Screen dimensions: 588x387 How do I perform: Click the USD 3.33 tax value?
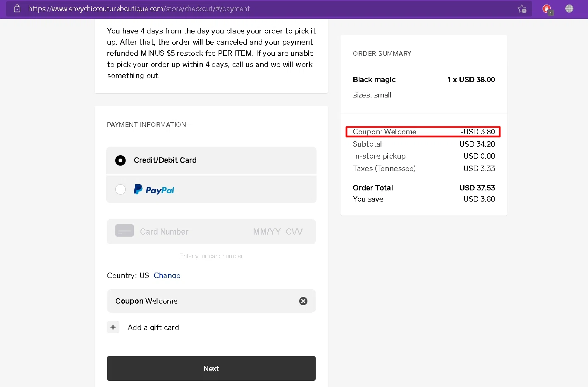(479, 169)
